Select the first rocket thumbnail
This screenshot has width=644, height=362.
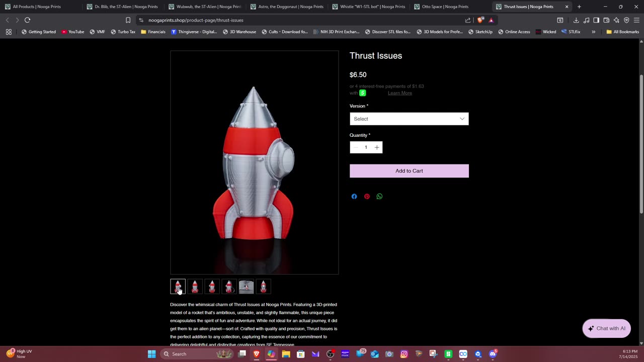click(178, 287)
